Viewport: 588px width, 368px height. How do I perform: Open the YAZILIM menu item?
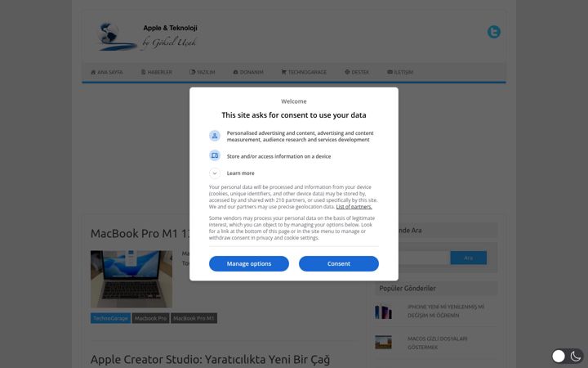(203, 72)
